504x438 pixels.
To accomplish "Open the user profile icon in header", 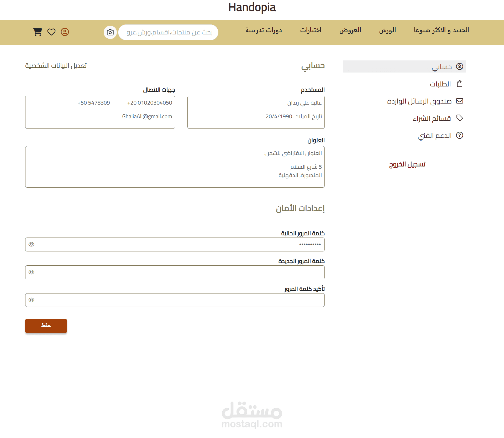I will pos(65,32).
